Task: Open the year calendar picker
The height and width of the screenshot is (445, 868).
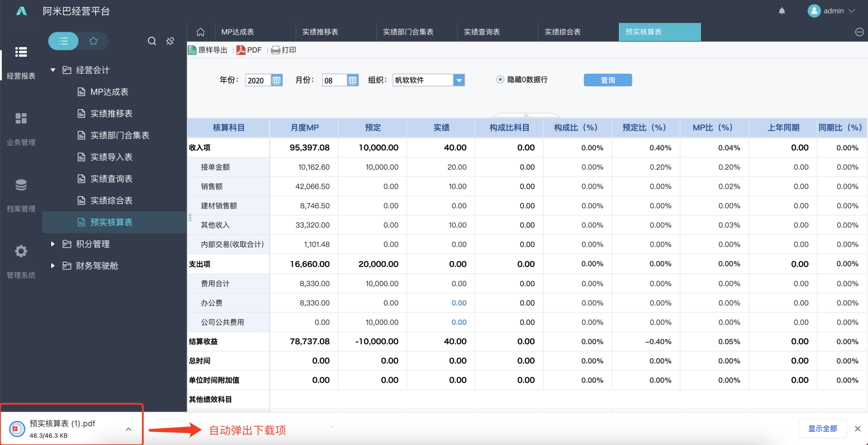Action: (x=276, y=80)
